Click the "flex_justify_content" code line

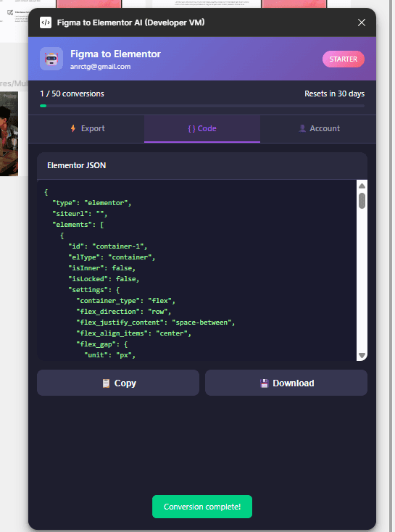[x=155, y=323]
